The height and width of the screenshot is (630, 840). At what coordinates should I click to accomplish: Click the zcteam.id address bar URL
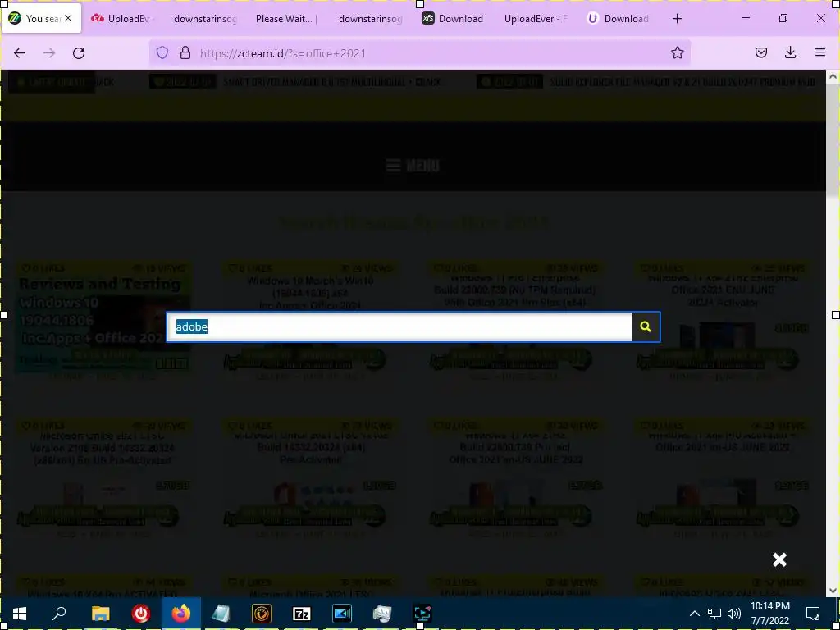(283, 53)
